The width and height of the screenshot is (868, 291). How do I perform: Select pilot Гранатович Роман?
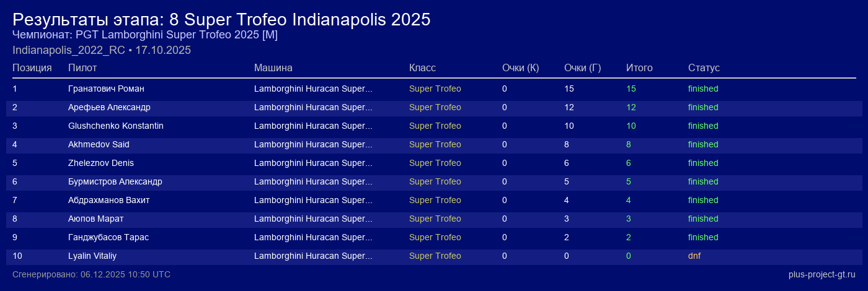pos(106,89)
